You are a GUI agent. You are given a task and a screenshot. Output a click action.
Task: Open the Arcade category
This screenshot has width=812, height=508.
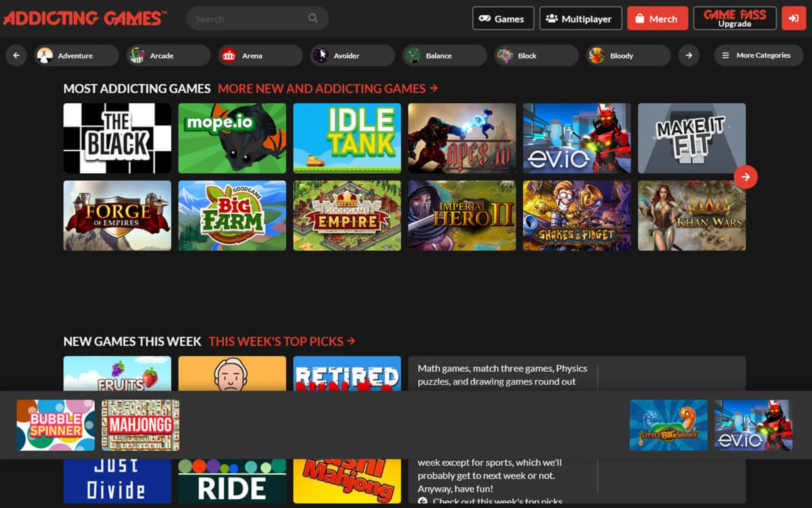click(168, 55)
